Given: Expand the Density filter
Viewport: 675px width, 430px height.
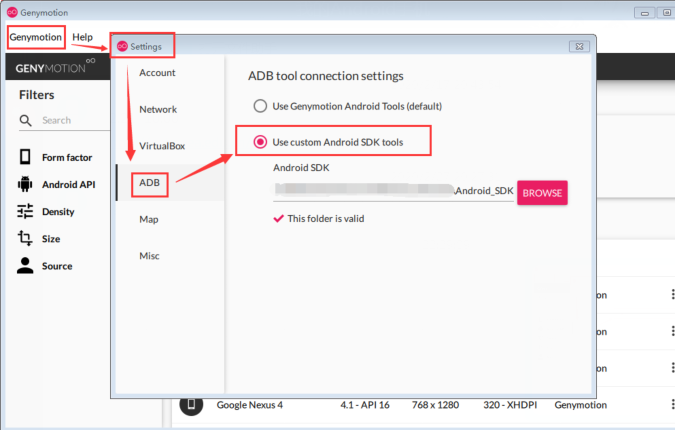Looking at the screenshot, I should [x=58, y=212].
